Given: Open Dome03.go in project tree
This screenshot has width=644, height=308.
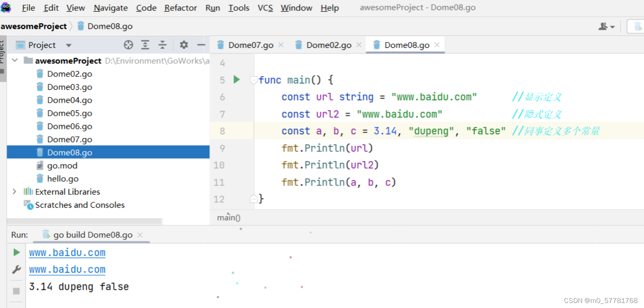Looking at the screenshot, I should point(70,87).
